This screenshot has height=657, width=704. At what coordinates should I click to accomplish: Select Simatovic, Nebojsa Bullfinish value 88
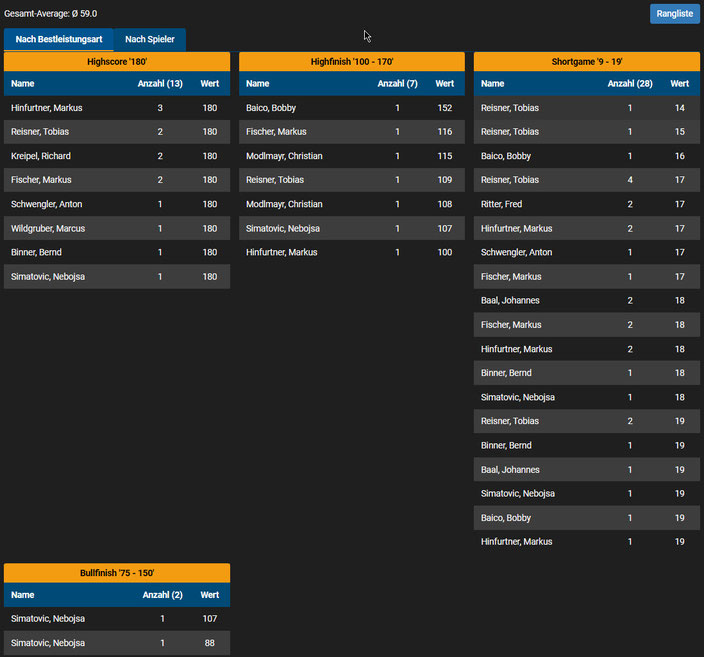coord(117,643)
